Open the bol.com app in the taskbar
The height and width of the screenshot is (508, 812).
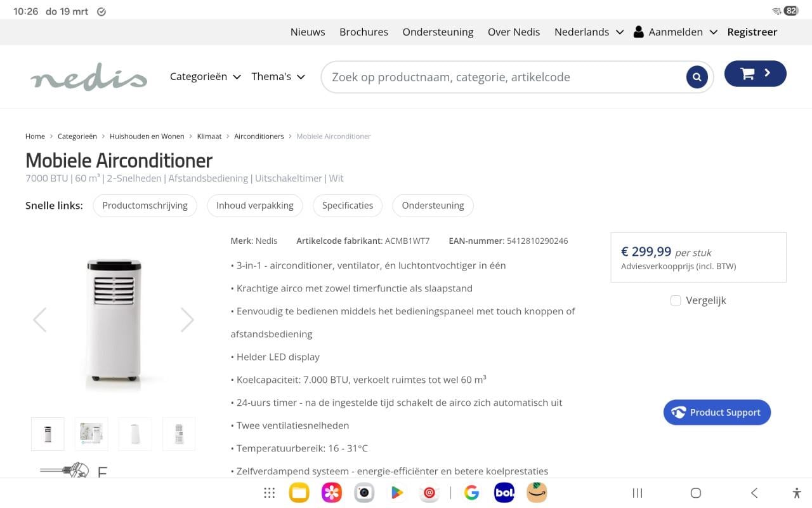tap(504, 492)
